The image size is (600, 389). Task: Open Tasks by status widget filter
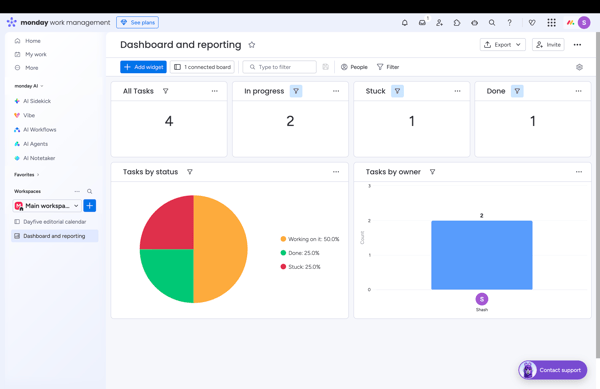point(189,172)
